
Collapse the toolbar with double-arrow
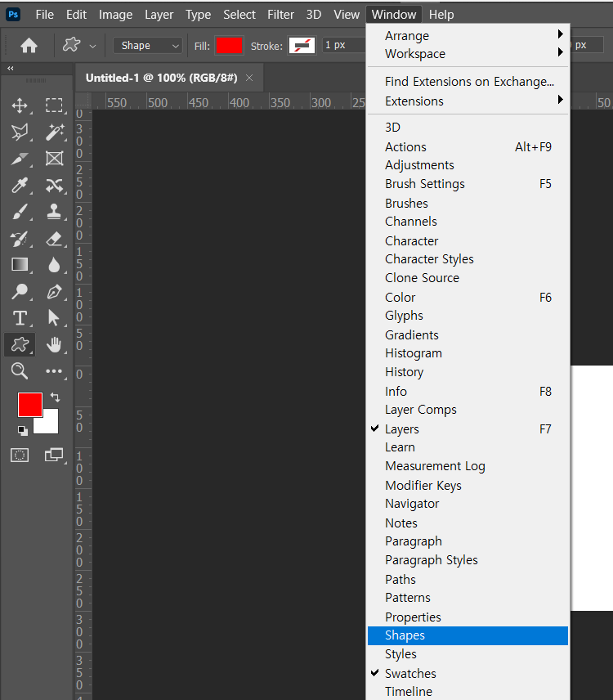coord(11,69)
